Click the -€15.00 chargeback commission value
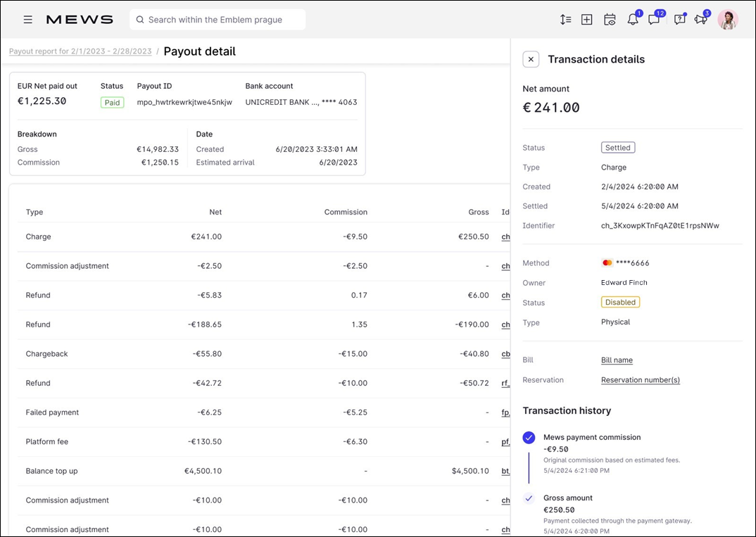The width and height of the screenshot is (756, 537). 353,354
